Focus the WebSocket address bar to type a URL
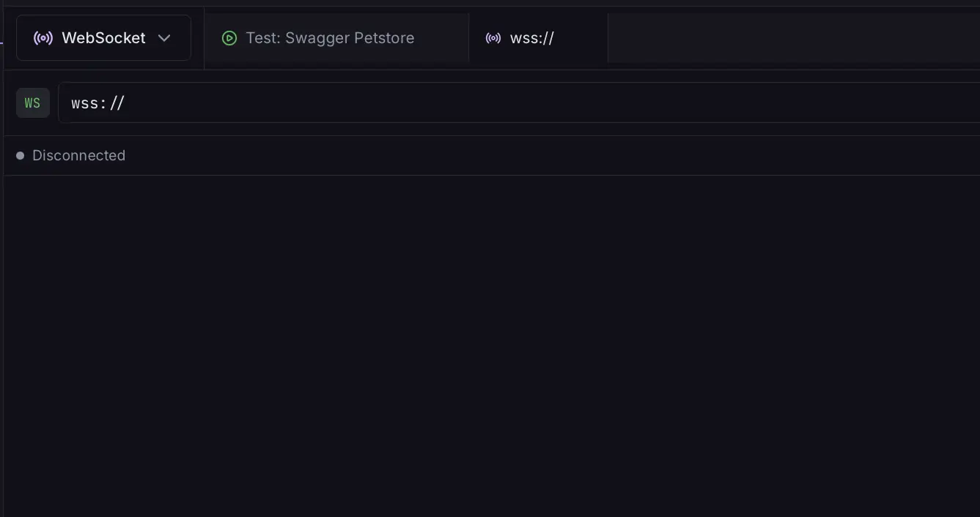The height and width of the screenshot is (517, 980). pos(293,103)
